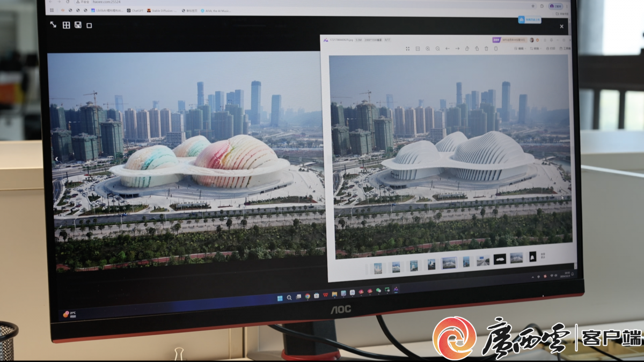This screenshot has height=362, width=644.
Task: Click the browser profile button in the Chrome toolbar
Action: tap(555, 6)
